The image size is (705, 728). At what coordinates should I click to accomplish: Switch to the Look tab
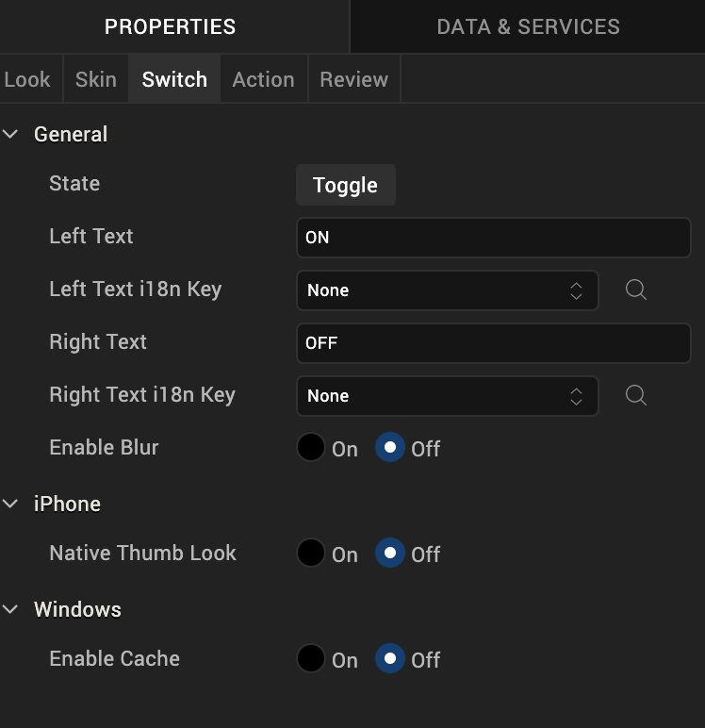[x=27, y=79]
